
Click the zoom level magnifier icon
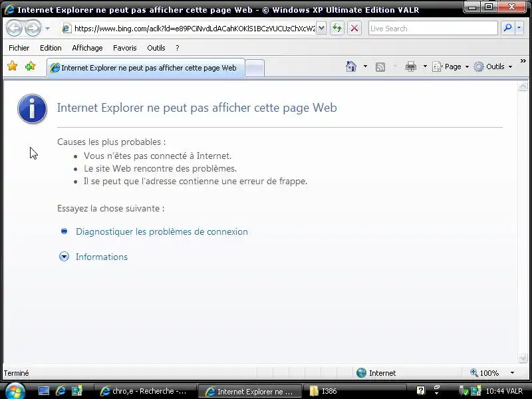coord(473,372)
